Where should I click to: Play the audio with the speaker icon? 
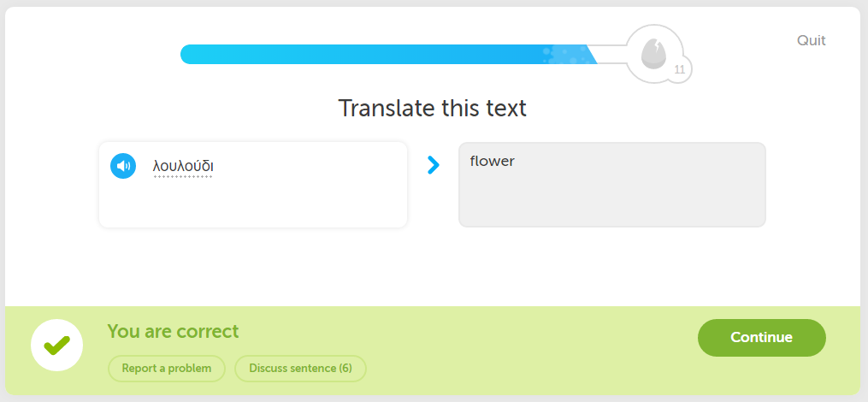click(x=123, y=166)
